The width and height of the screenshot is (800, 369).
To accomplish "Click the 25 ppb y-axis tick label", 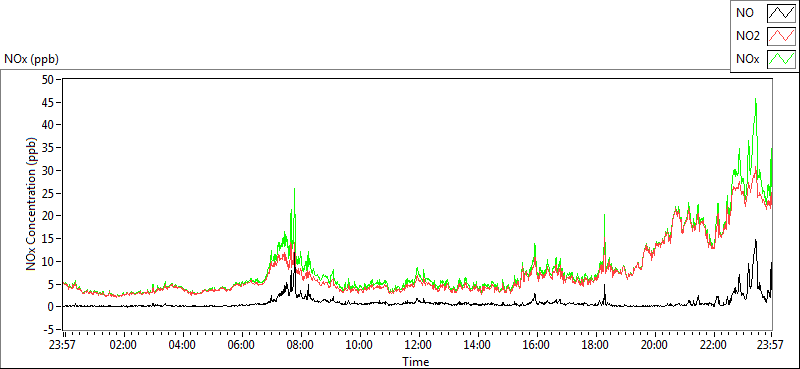I will tap(49, 193).
